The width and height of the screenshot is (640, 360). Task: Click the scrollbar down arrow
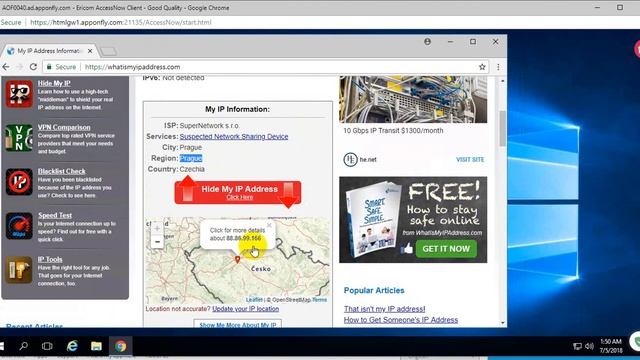(502, 323)
